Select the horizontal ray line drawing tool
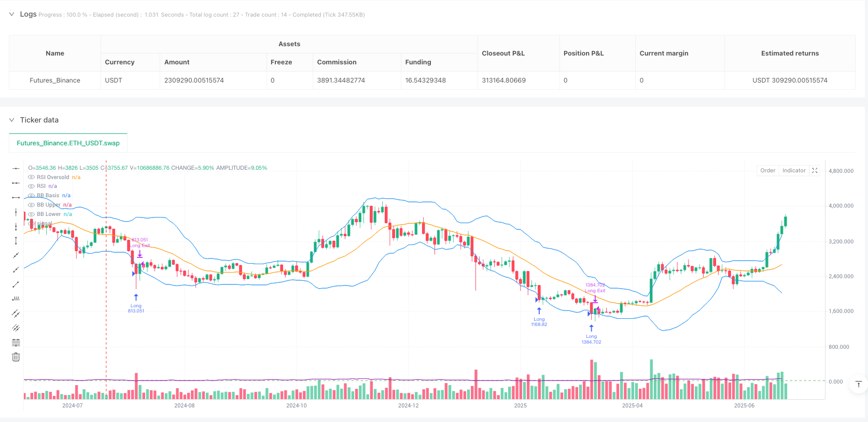Viewport: 868px width, 422px height. (x=16, y=183)
